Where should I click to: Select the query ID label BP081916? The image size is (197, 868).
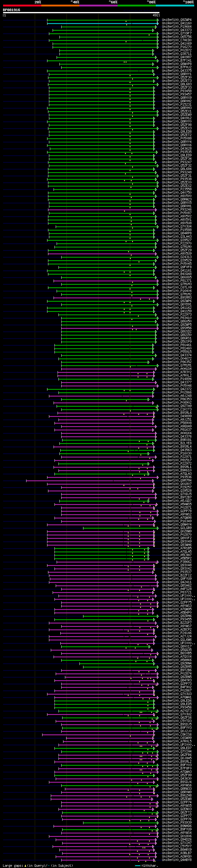[x=11, y=10]
